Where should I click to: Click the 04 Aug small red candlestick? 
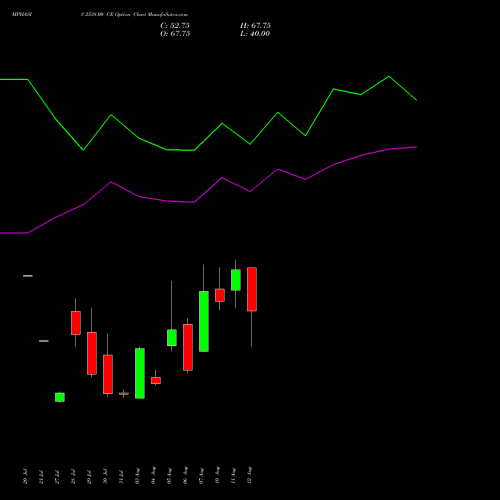(156, 381)
